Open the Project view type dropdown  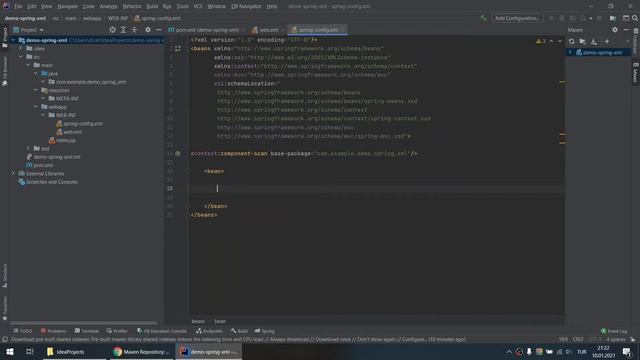29,30
